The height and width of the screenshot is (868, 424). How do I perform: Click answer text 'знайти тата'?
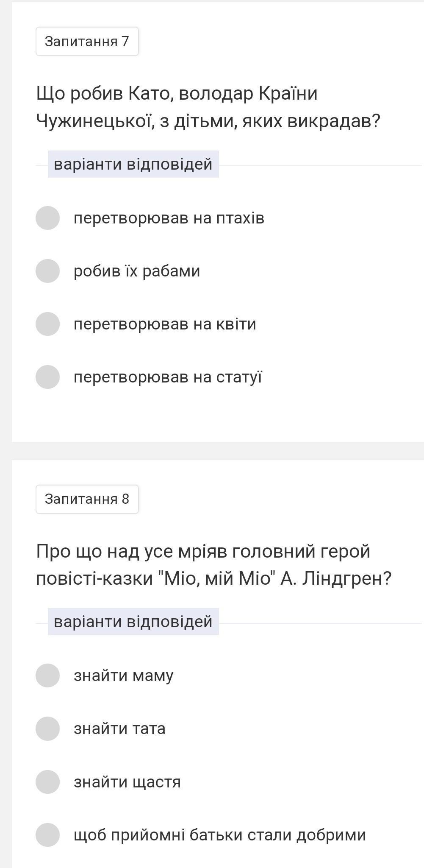tap(119, 728)
